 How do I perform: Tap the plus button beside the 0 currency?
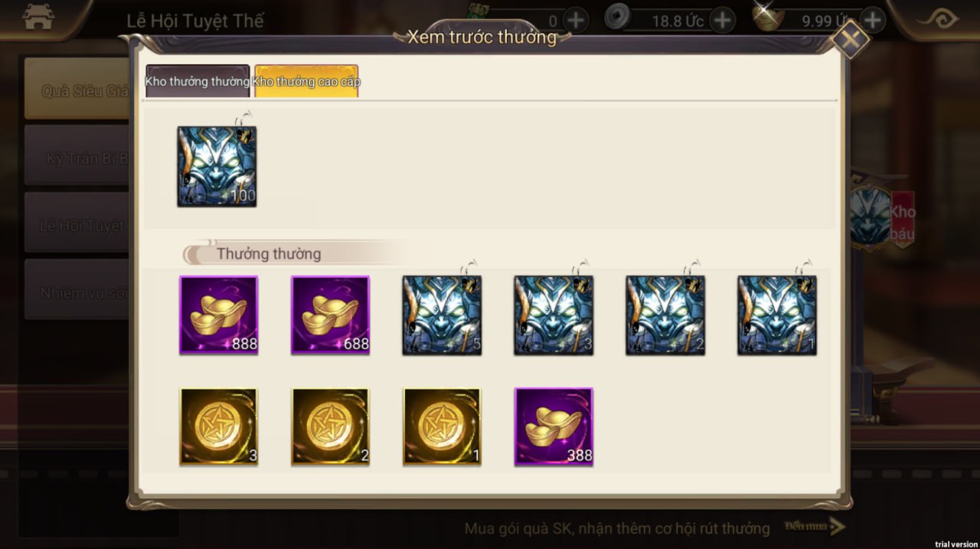point(575,21)
